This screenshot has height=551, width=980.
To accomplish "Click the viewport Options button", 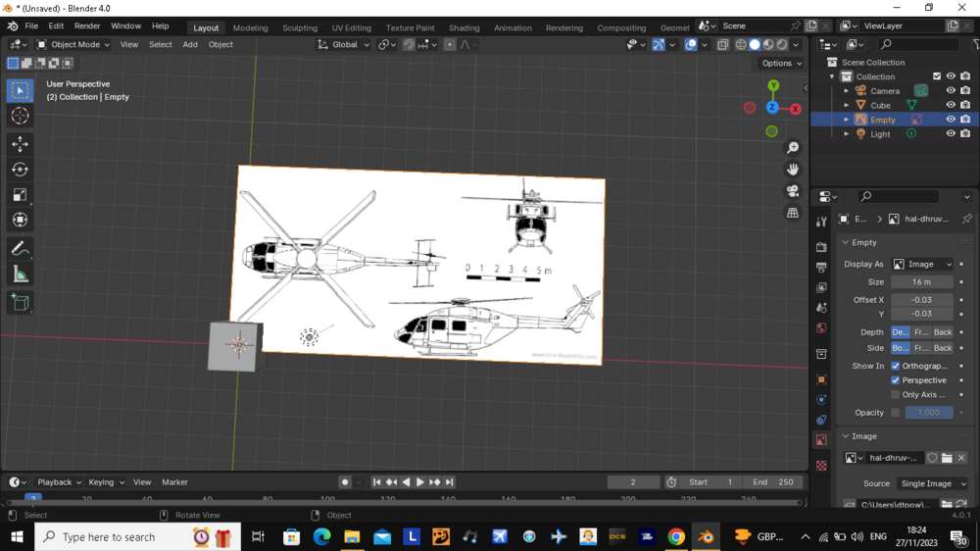I will point(780,63).
